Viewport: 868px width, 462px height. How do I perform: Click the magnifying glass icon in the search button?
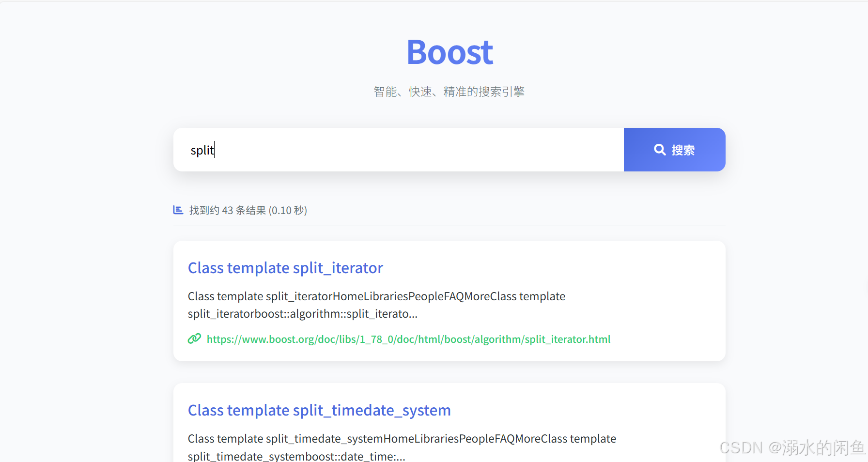click(x=660, y=150)
